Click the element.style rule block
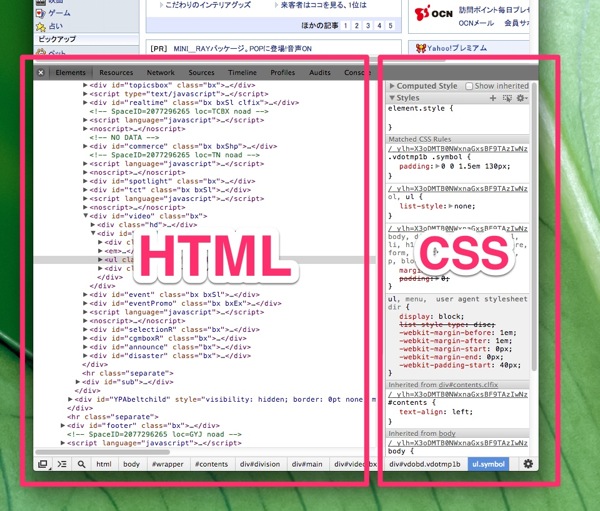This screenshot has width=600, height=511. (458, 118)
